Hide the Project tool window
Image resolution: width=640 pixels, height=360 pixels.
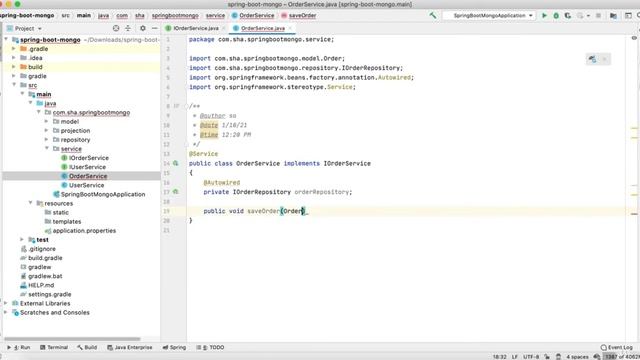pyautogui.click(x=155, y=28)
